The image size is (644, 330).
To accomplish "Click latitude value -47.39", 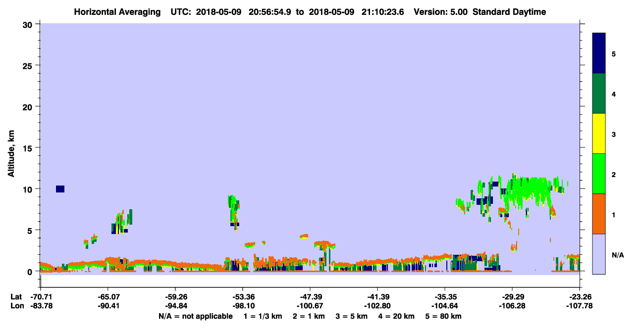I will click(310, 297).
